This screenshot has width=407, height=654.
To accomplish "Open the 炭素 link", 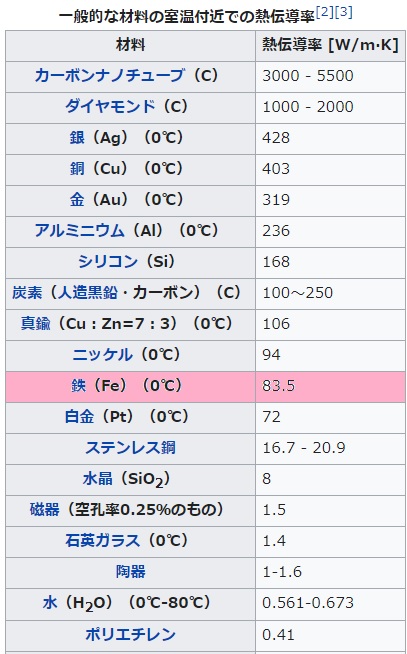I will (27, 292).
